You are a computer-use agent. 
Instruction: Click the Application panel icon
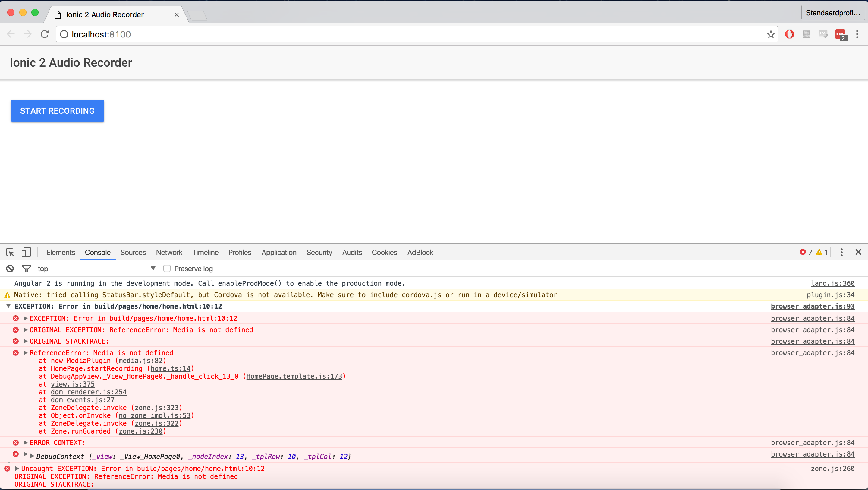click(x=278, y=252)
